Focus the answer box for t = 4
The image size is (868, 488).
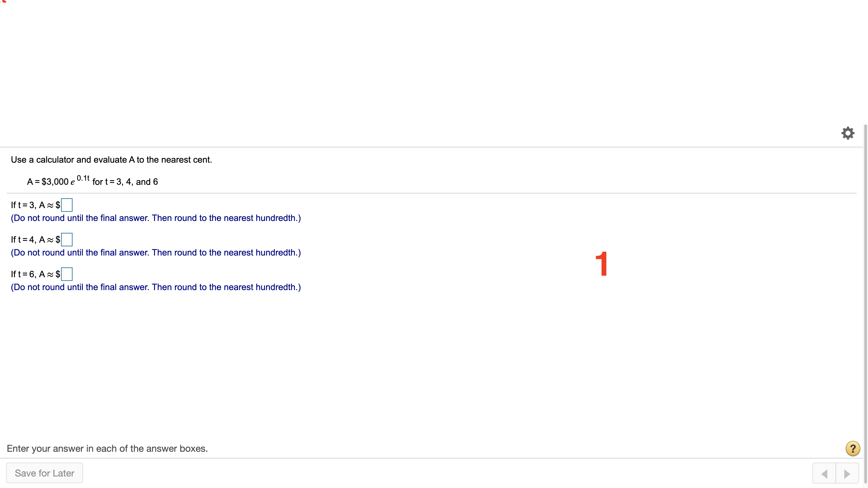pyautogui.click(x=67, y=239)
